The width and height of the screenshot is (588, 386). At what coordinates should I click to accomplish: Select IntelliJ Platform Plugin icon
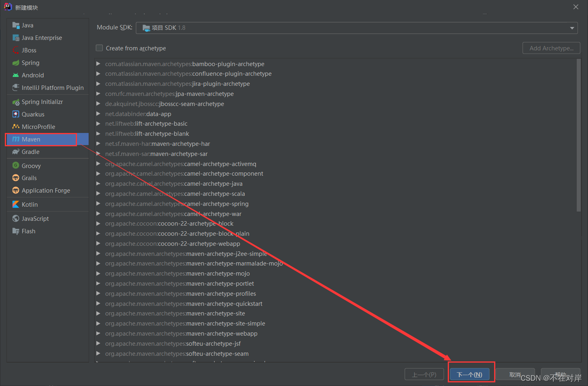coord(16,88)
